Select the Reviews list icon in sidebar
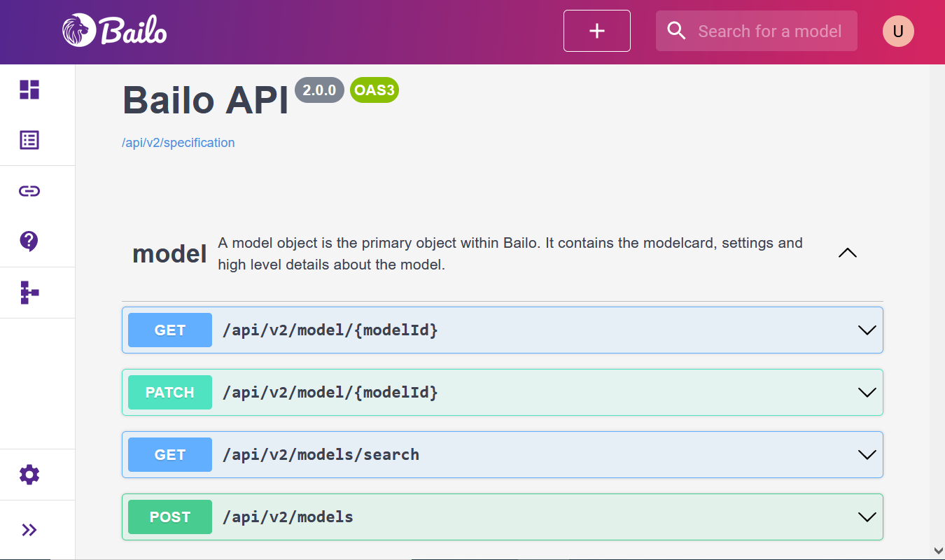Viewport: 945px width, 560px height. 29,140
